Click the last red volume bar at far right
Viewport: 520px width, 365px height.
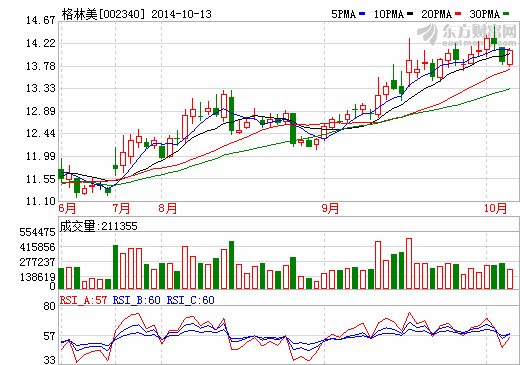coord(510,279)
